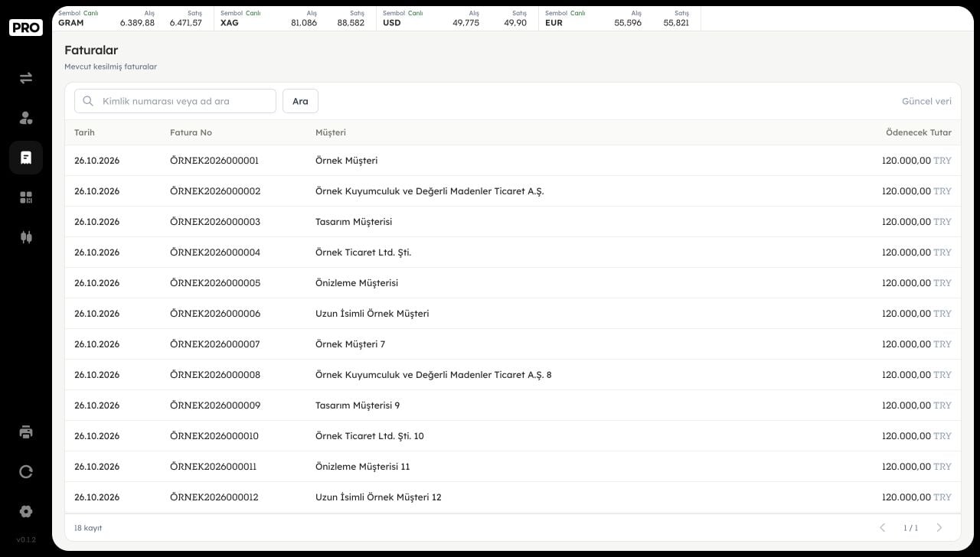Screen dimensions: 980x557
Task: Click the refresh icon in sidebar
Action: [26, 471]
